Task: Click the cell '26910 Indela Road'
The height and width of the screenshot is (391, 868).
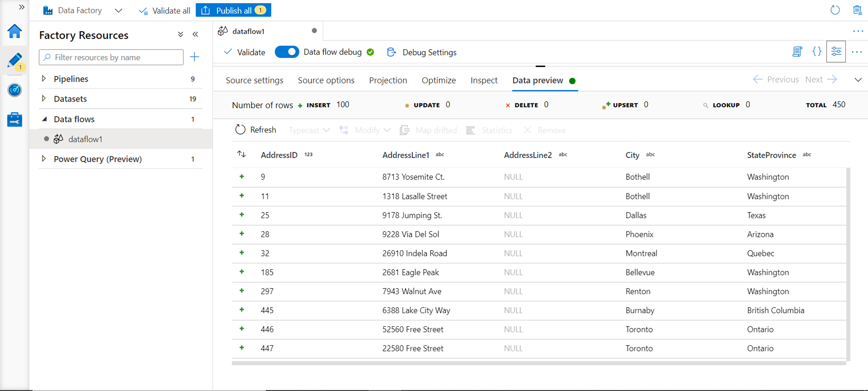Action: [x=414, y=253]
